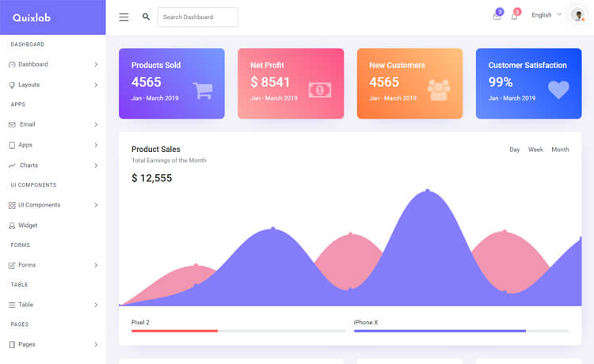Click the hamburger menu icon
Screen dimensions: 594x364
pyautogui.click(x=124, y=17)
